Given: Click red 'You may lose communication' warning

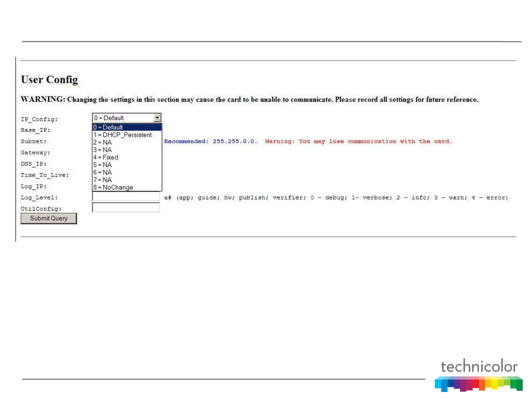Looking at the screenshot, I should coord(358,141).
